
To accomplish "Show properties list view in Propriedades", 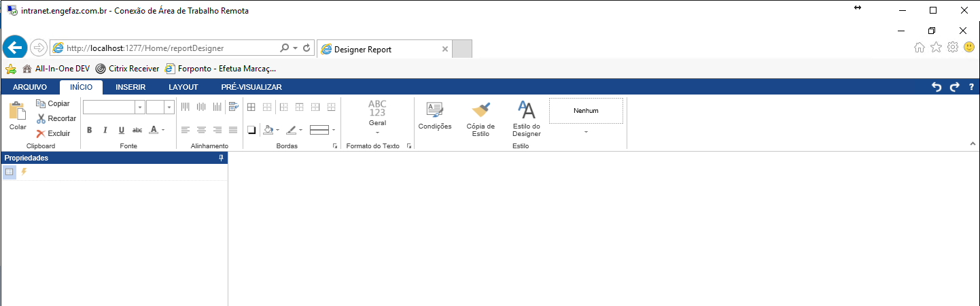I will tap(10, 172).
